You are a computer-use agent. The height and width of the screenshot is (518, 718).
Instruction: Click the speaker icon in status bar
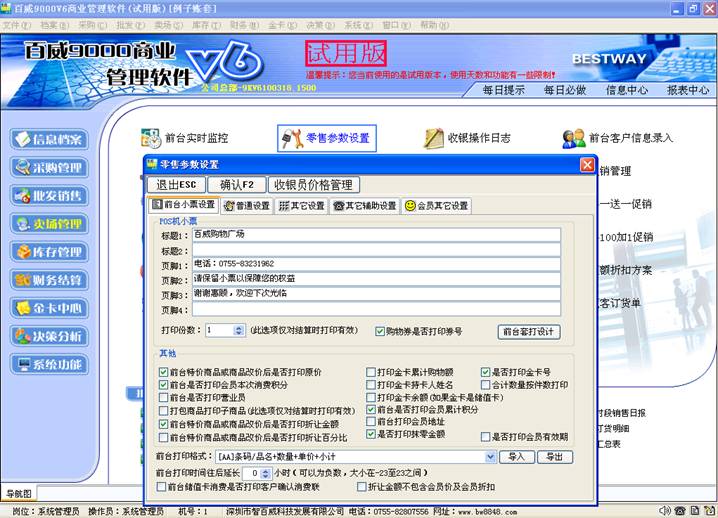[x=664, y=510]
